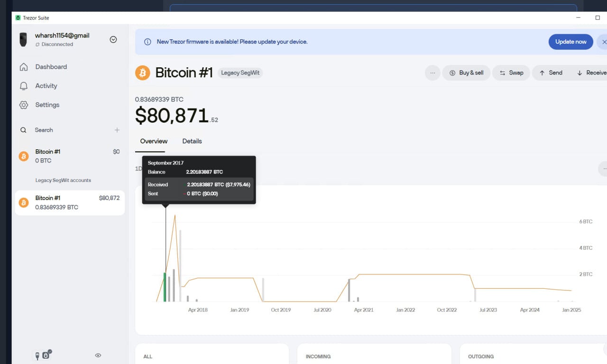Viewport: 607px width, 364px height.
Task: Click the chart bar before Jul 2023
Action: click(475, 295)
